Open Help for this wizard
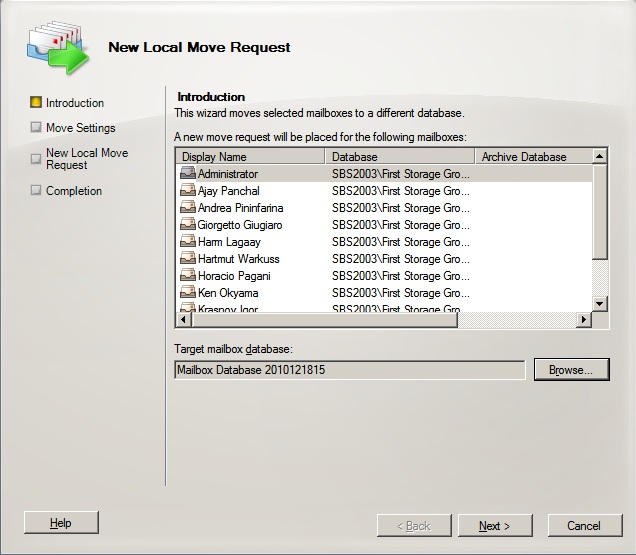 point(61,523)
